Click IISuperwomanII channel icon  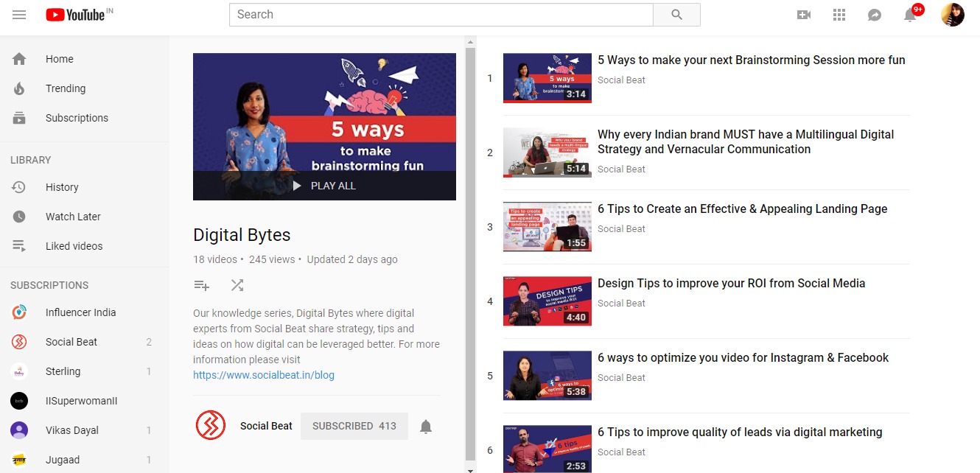[x=19, y=401]
